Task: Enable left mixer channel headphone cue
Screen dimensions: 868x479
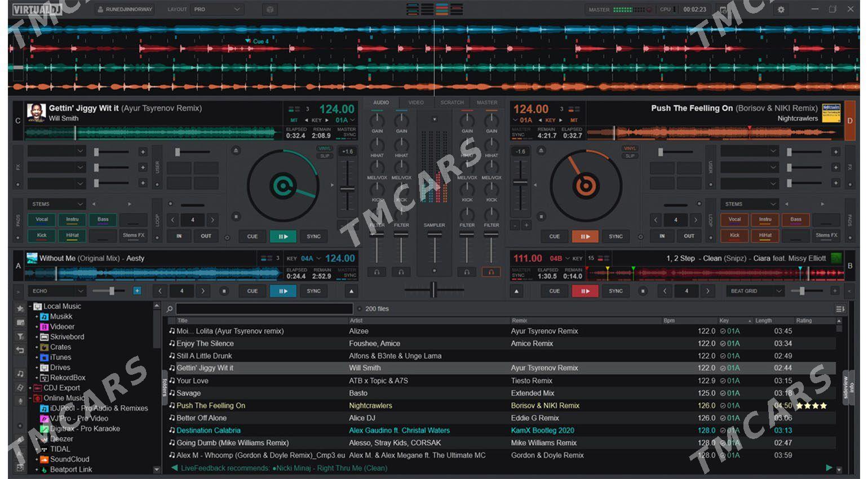Action: click(377, 272)
